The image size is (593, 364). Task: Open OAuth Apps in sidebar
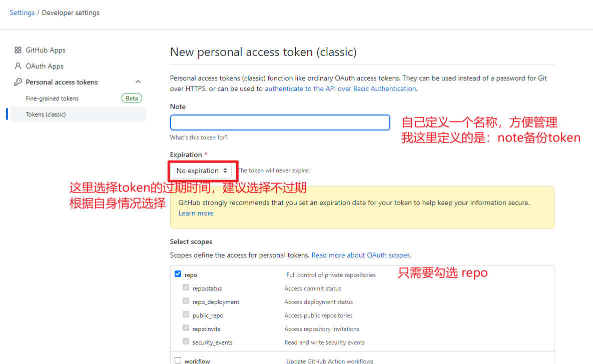45,66
